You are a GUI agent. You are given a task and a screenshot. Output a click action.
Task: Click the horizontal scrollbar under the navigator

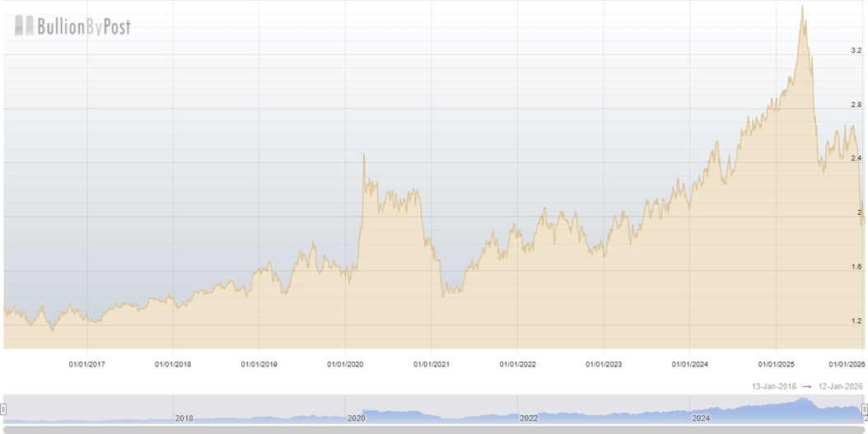point(434,429)
